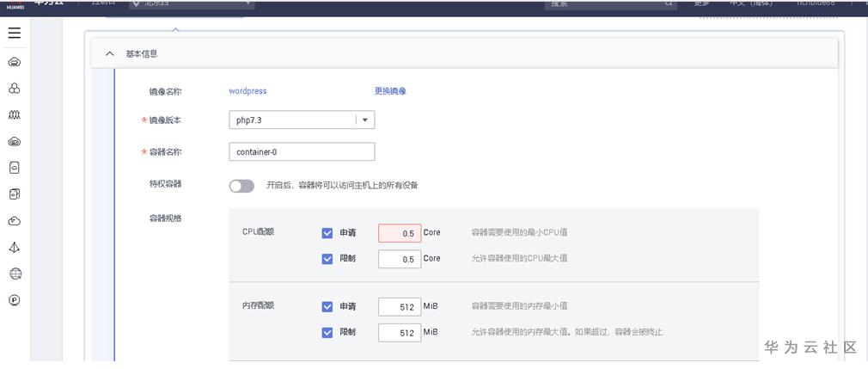Uncheck the CPU配额 申请 checkbox

[x=327, y=233]
